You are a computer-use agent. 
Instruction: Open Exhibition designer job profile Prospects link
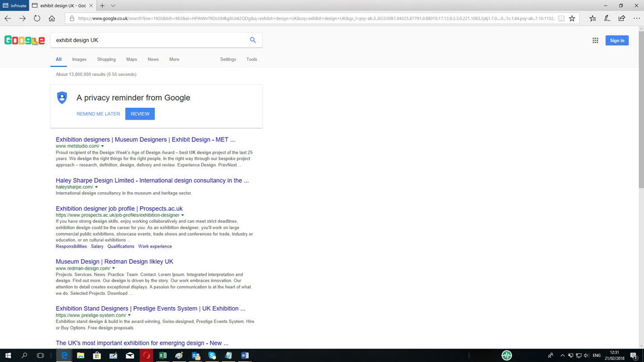[x=119, y=208]
